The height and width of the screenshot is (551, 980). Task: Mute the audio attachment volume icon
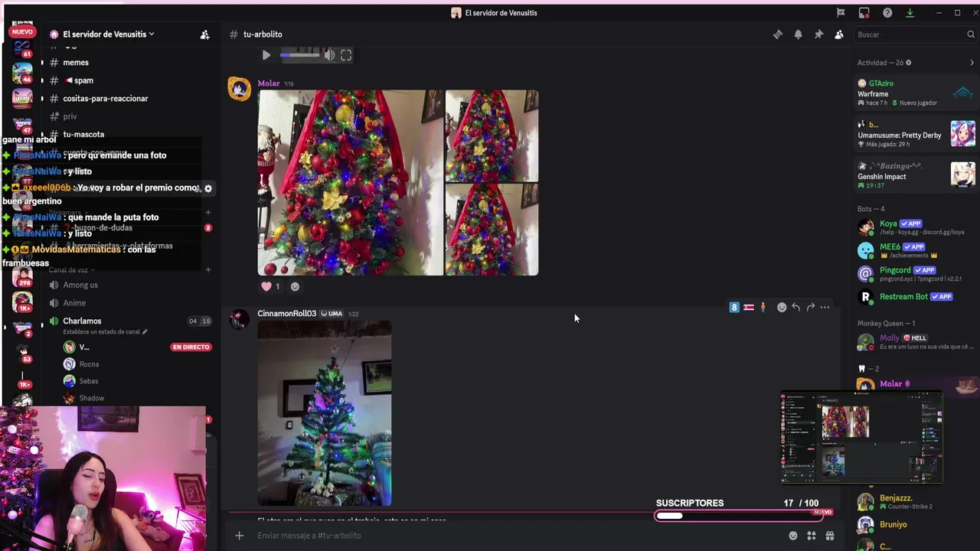tap(329, 55)
